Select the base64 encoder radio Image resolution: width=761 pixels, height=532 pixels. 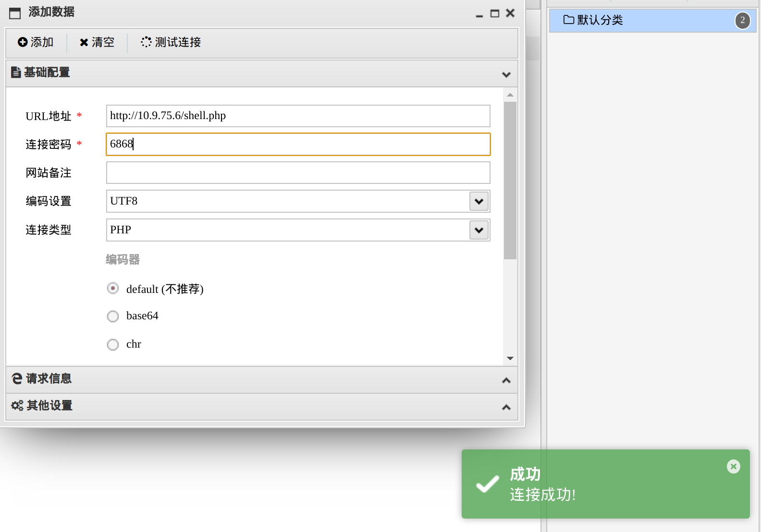point(113,316)
